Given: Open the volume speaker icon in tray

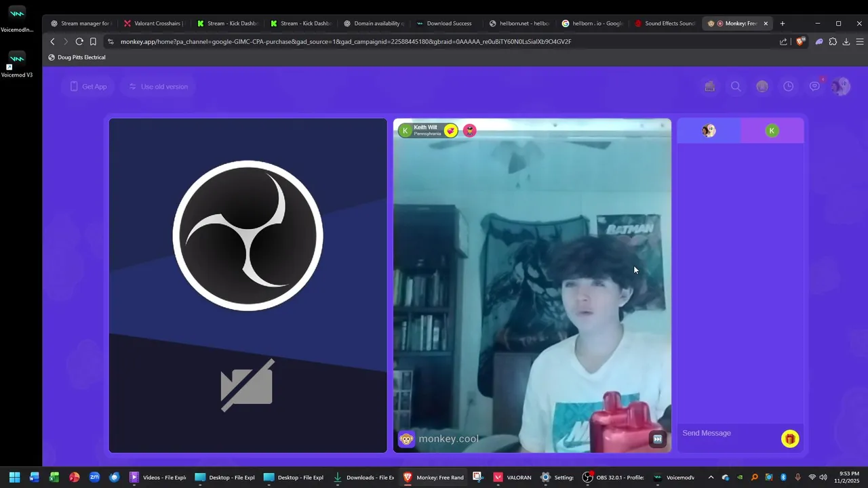Looking at the screenshot, I should point(823,477).
